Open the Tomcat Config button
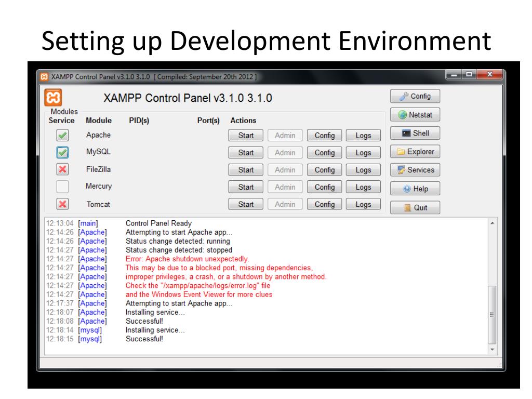532x399 pixels. click(x=324, y=204)
